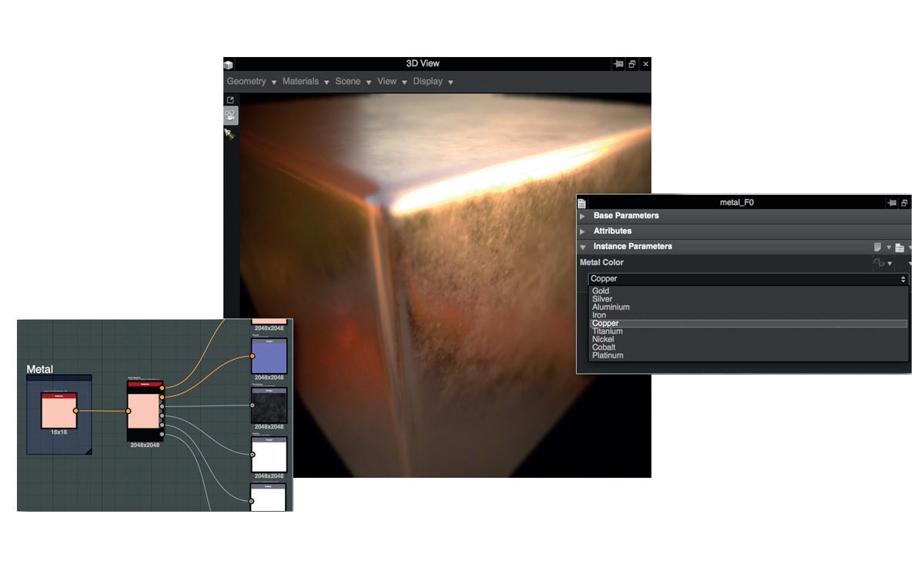Open the Metal Color combo box showing Copper
Image resolution: width=924 pixels, height=578 pixels.
click(x=748, y=279)
